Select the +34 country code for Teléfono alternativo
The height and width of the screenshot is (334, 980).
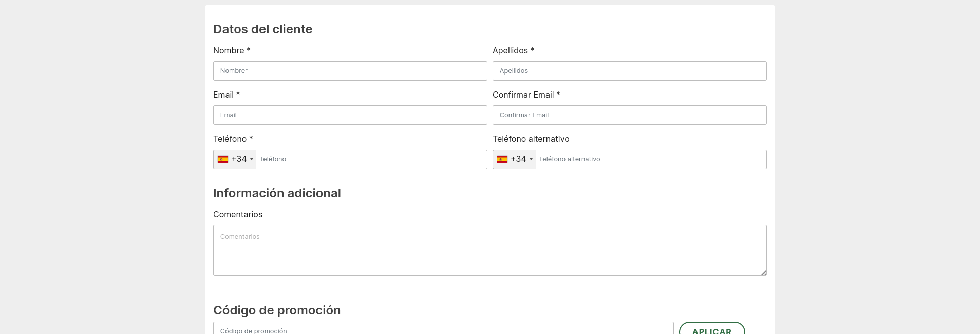(518, 159)
